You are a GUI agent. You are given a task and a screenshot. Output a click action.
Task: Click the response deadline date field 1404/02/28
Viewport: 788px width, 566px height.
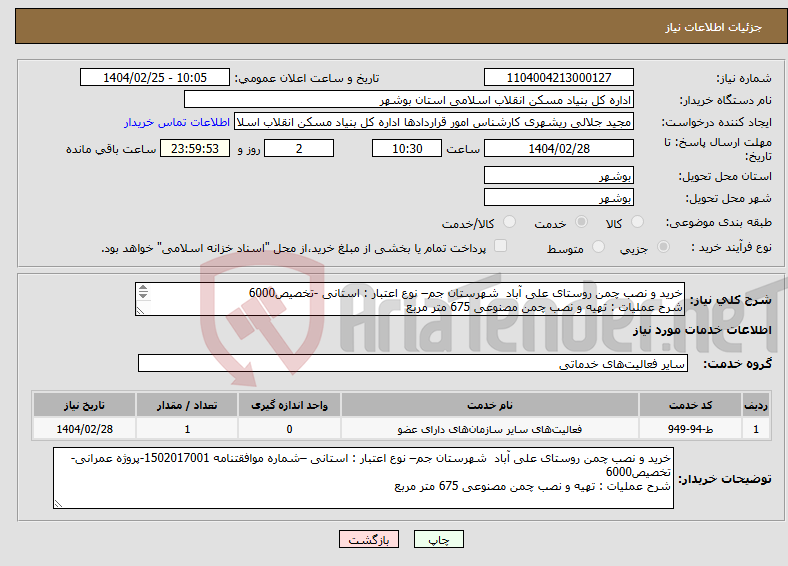pyautogui.click(x=558, y=148)
